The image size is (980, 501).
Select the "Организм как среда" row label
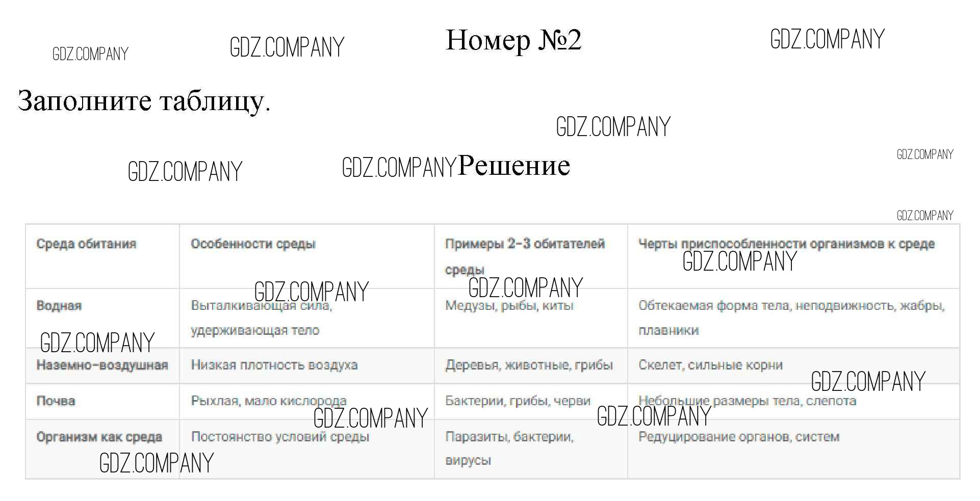[x=99, y=437]
